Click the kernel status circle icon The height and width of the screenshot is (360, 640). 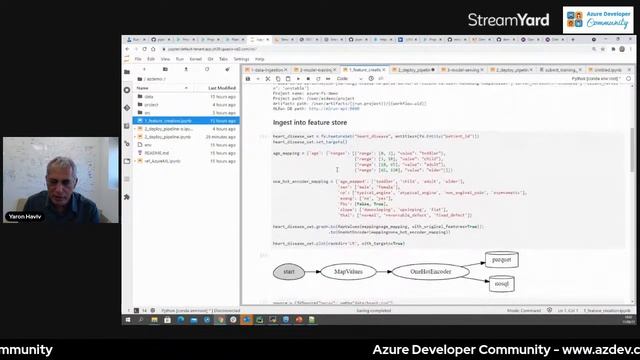point(629,78)
